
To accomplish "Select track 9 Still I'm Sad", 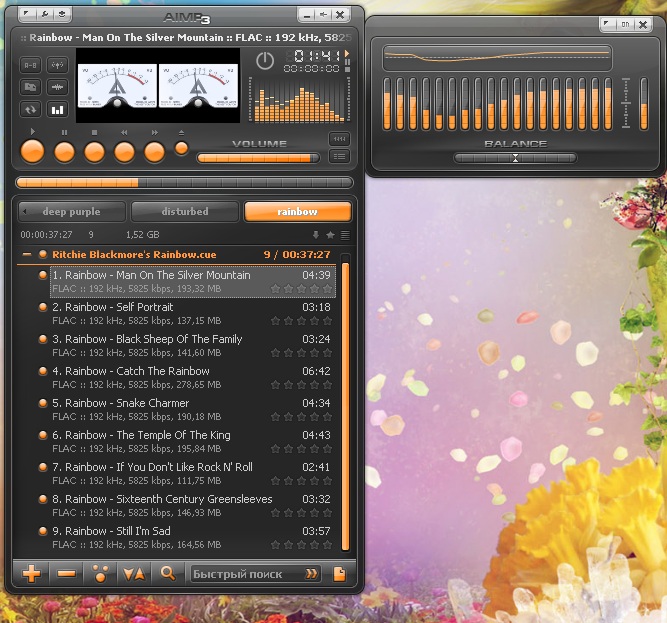I will click(x=193, y=538).
